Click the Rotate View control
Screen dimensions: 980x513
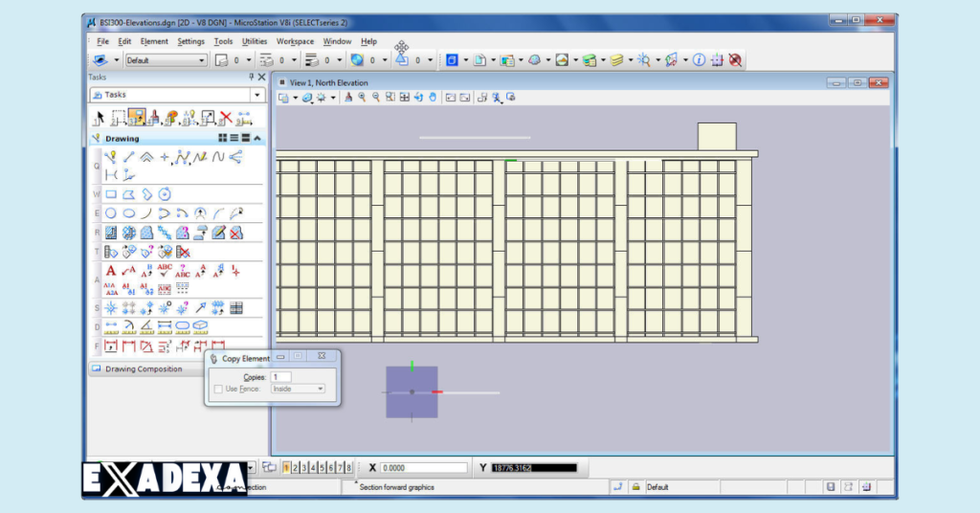pos(419,98)
